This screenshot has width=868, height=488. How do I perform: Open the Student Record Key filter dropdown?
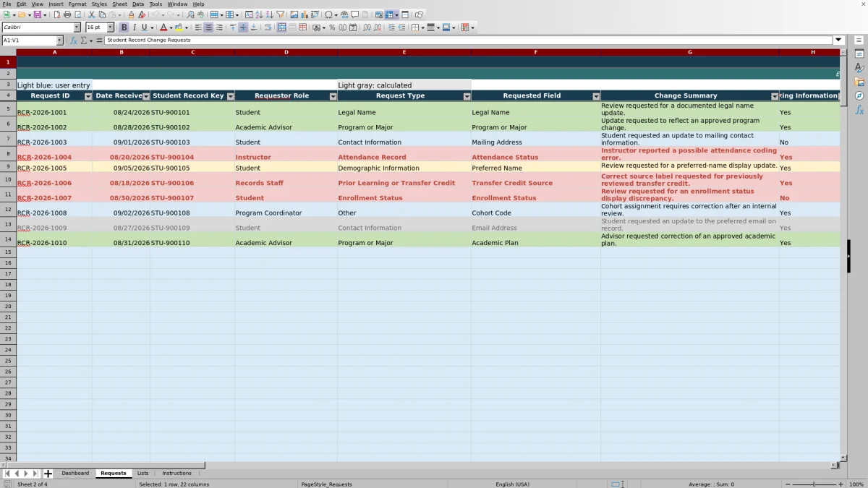[x=231, y=96]
